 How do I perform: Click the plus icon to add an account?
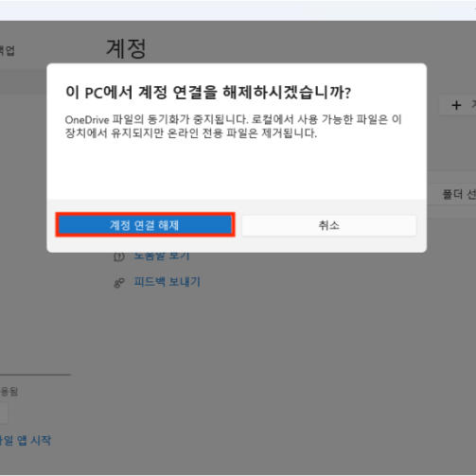(x=456, y=105)
